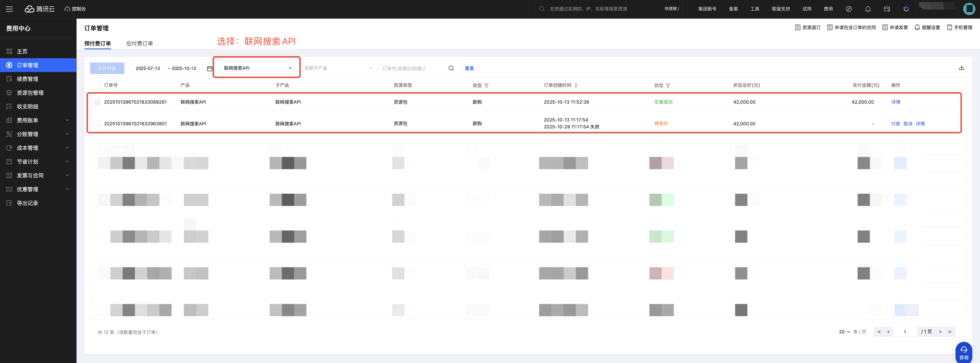Toggle the select-all orders checkbox
The image size is (980, 363).
tap(97, 85)
